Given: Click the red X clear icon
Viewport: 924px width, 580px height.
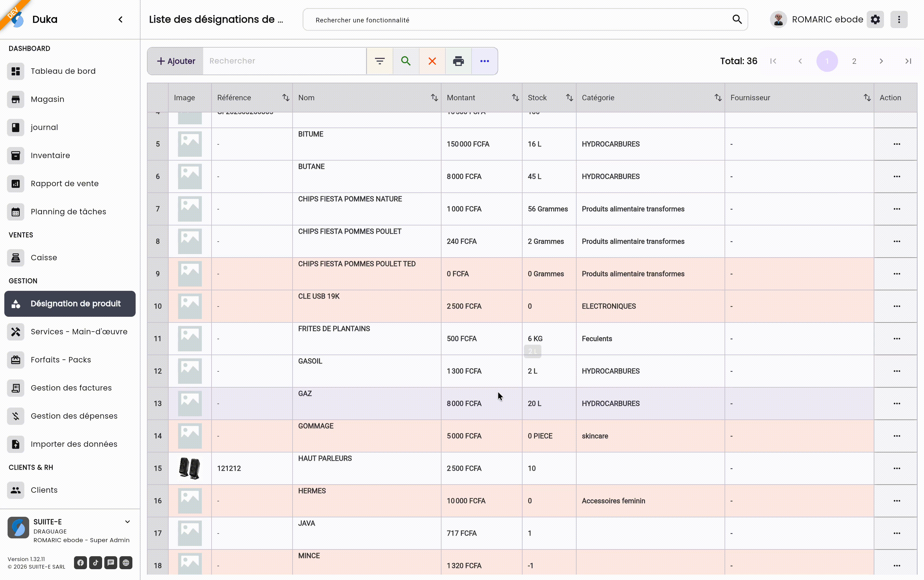Looking at the screenshot, I should click(x=432, y=61).
